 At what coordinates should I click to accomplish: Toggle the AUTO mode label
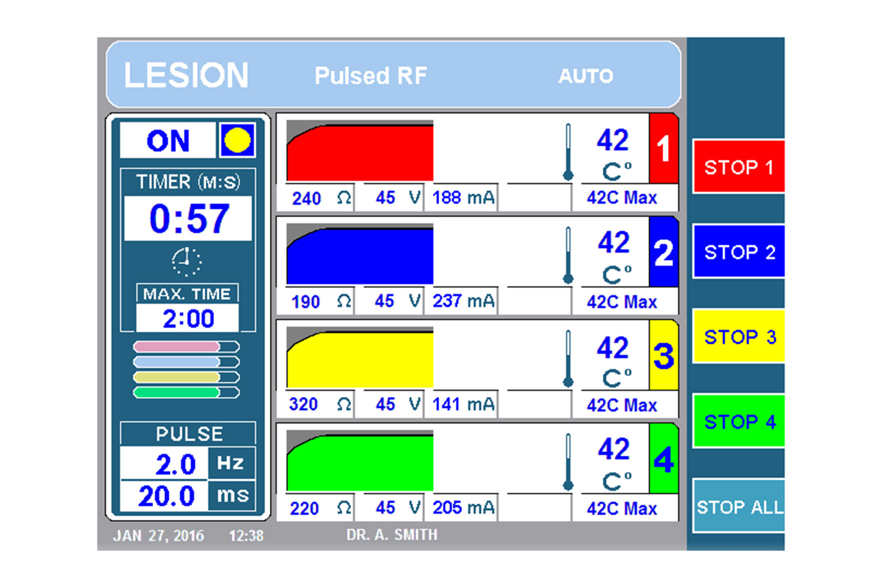585,76
